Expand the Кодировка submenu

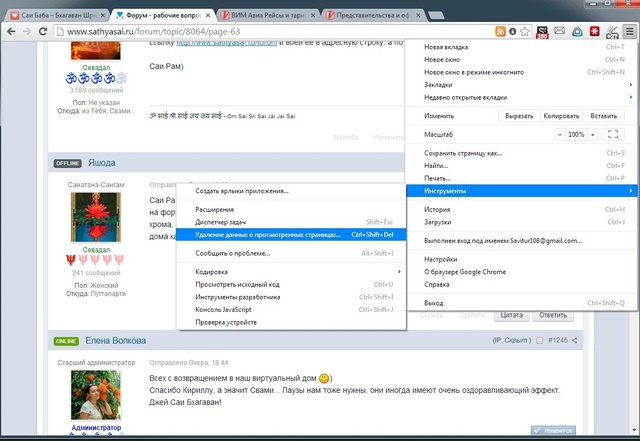point(290,272)
